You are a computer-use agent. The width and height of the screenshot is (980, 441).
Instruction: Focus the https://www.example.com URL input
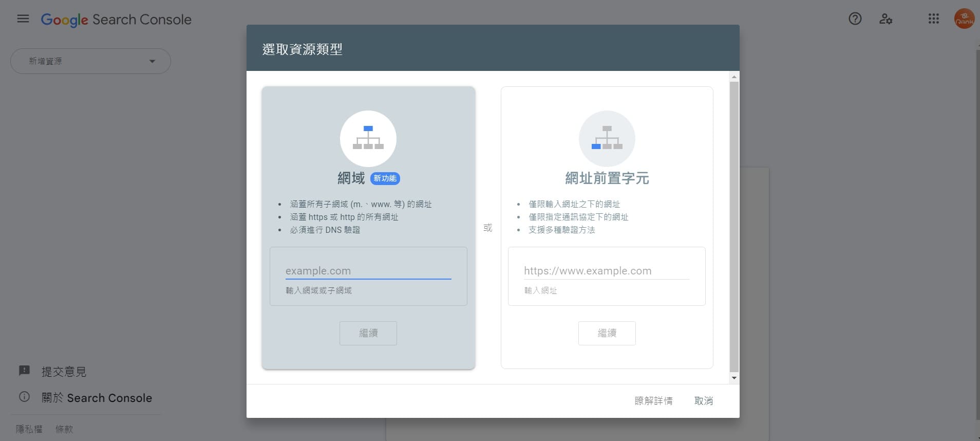click(x=607, y=271)
